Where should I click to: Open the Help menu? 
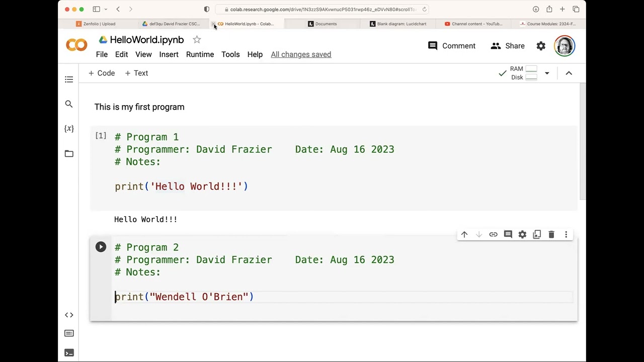click(x=255, y=54)
